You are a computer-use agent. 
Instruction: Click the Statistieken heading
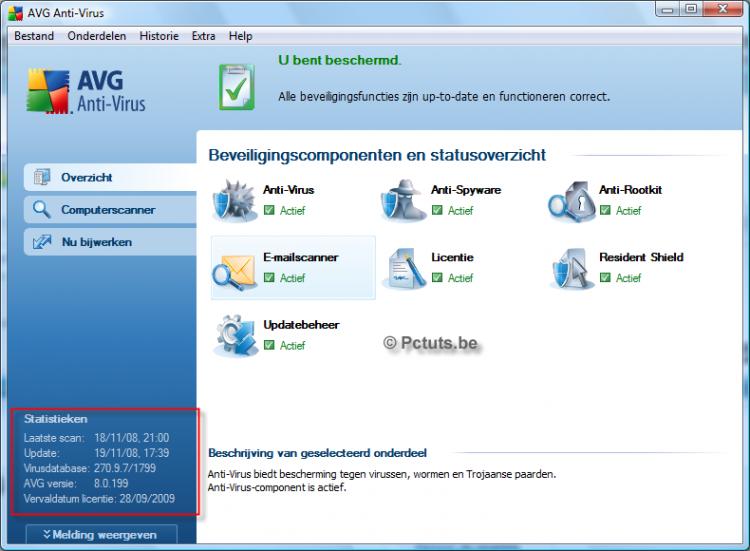coord(55,419)
